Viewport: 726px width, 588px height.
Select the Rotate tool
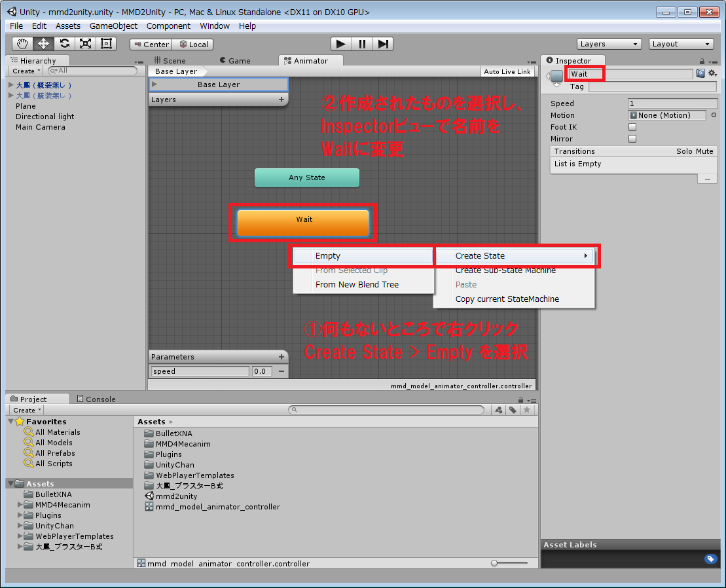tap(64, 44)
